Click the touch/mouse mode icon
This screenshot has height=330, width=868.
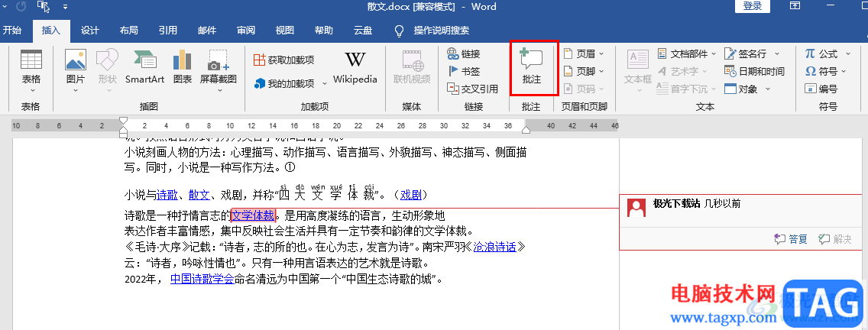click(x=43, y=7)
